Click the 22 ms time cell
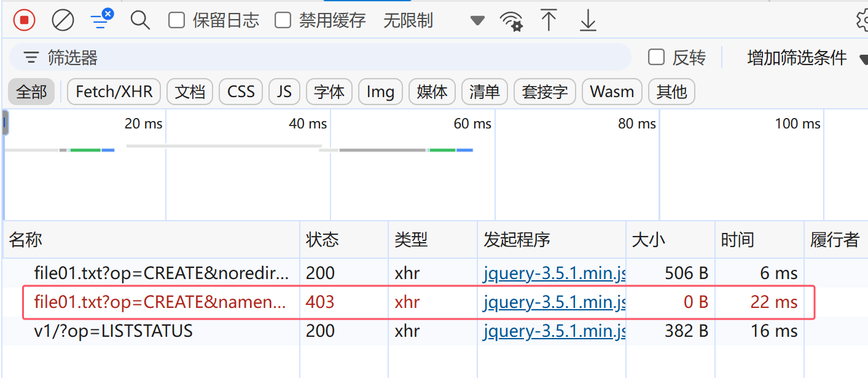Image resolution: width=868 pixels, height=378 pixels. [x=759, y=302]
